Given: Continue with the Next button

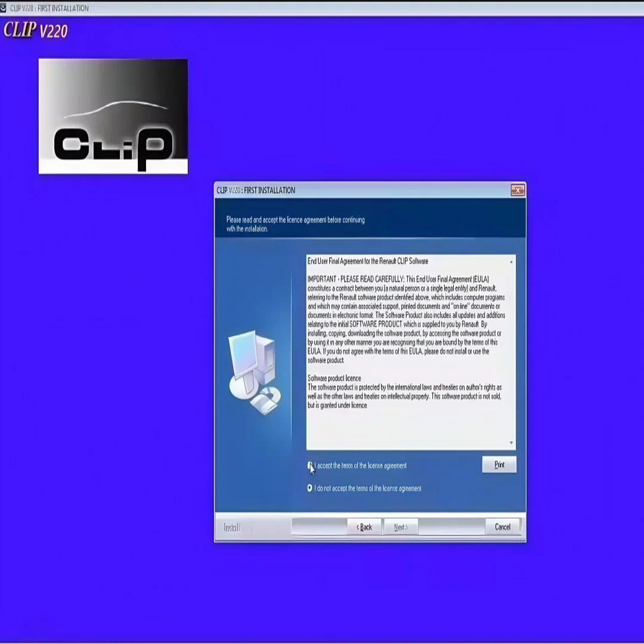Looking at the screenshot, I should pos(401,527).
